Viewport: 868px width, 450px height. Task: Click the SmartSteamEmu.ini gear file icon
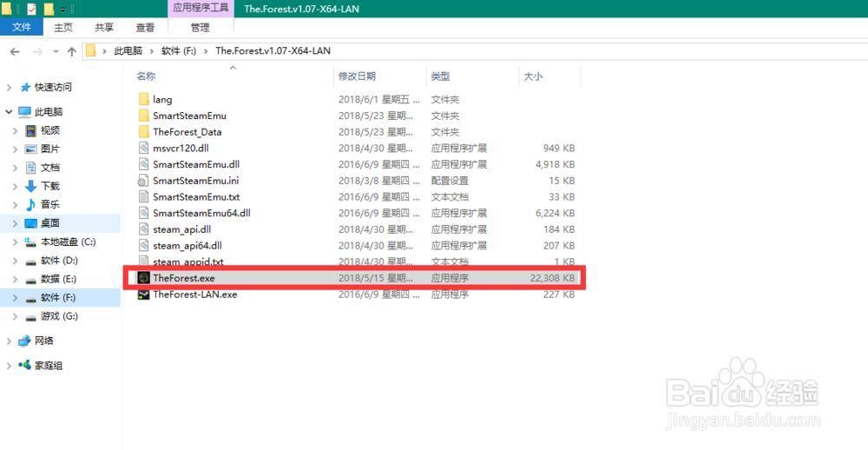[144, 181]
